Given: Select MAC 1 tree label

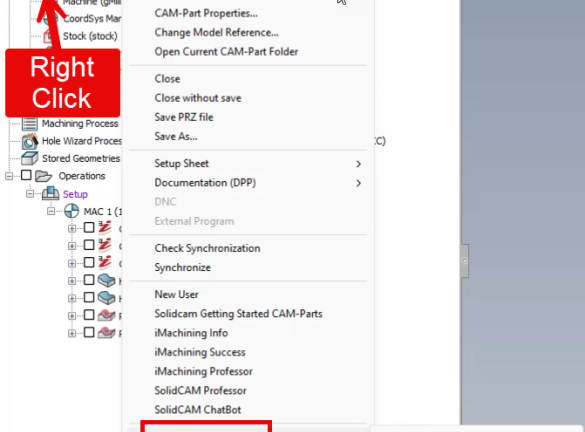Looking at the screenshot, I should click(x=103, y=212).
